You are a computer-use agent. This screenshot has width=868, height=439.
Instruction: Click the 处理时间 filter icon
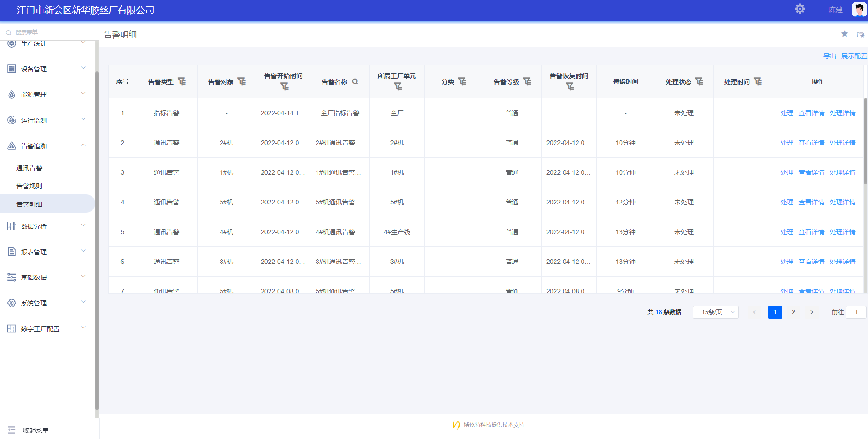pos(758,81)
